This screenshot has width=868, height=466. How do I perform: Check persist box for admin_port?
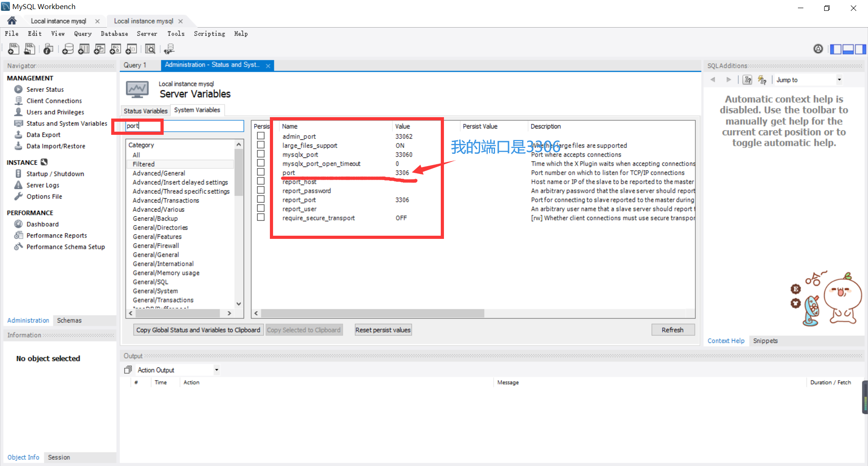click(261, 136)
